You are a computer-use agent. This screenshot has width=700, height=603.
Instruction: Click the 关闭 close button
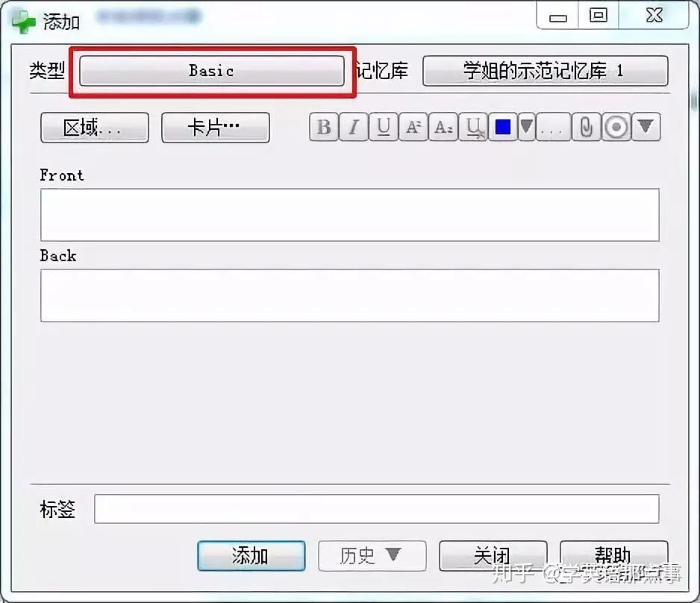point(493,556)
